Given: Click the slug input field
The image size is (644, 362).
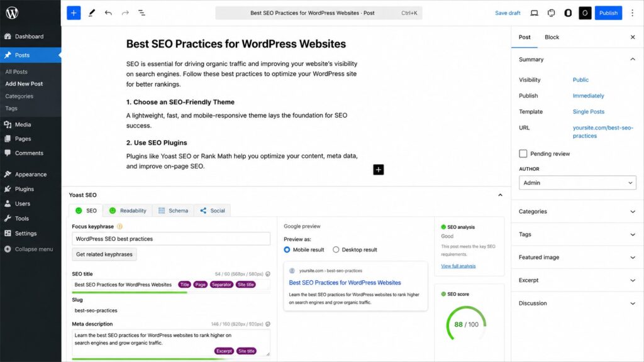Looking at the screenshot, I should tap(171, 310).
